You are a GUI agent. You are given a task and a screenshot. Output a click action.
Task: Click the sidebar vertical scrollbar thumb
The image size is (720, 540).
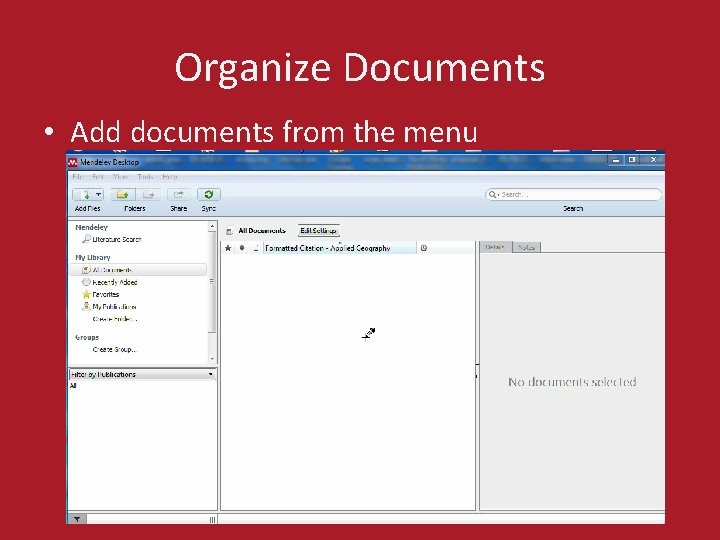pos(212,281)
